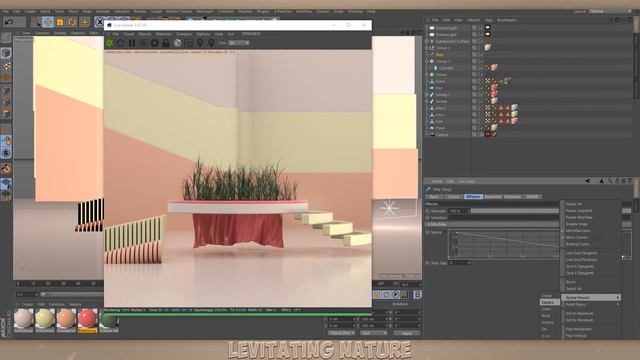Click the focus picker pin icon in Live Viewer
Viewport: 640px width, 360px height.
200,43
